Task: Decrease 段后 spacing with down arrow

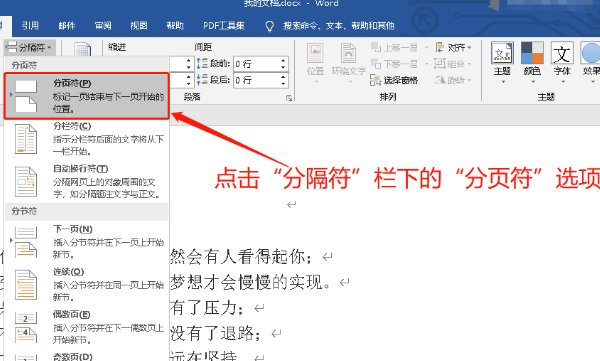Action: pyautogui.click(x=283, y=83)
